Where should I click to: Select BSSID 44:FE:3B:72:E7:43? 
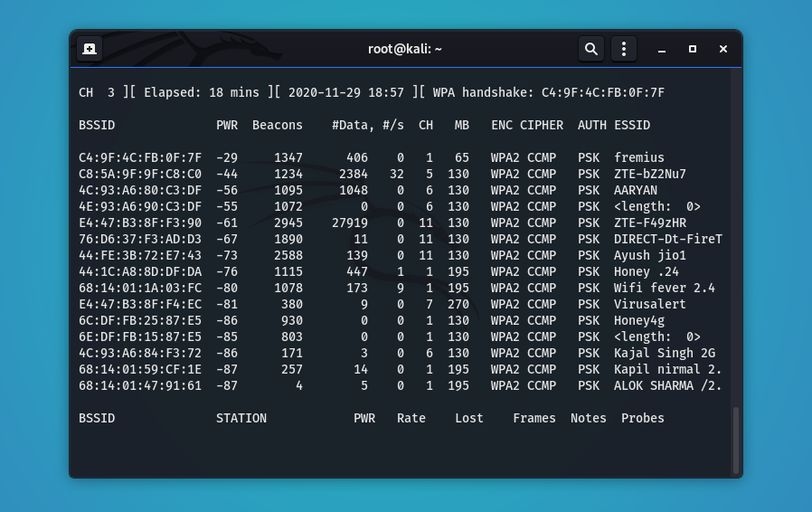[140, 255]
